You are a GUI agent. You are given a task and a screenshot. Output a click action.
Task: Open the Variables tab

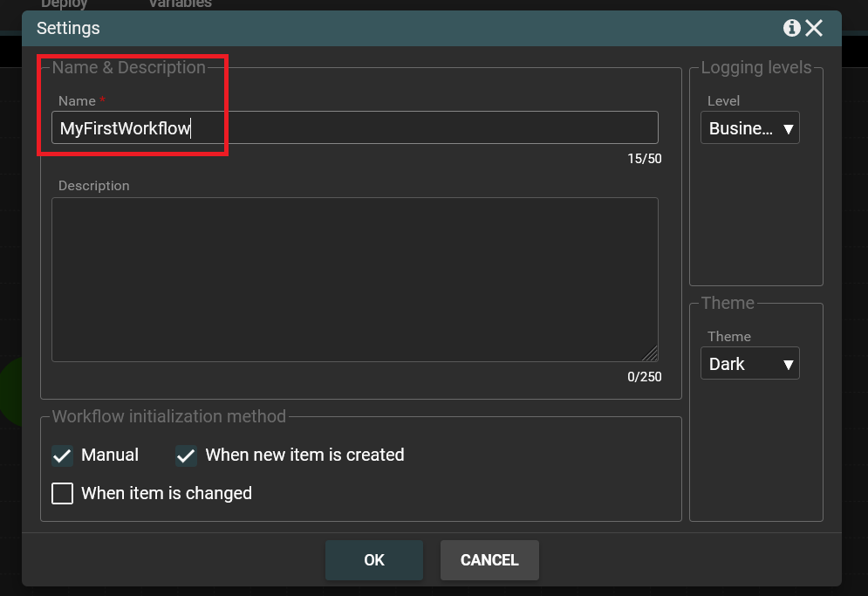point(180,4)
